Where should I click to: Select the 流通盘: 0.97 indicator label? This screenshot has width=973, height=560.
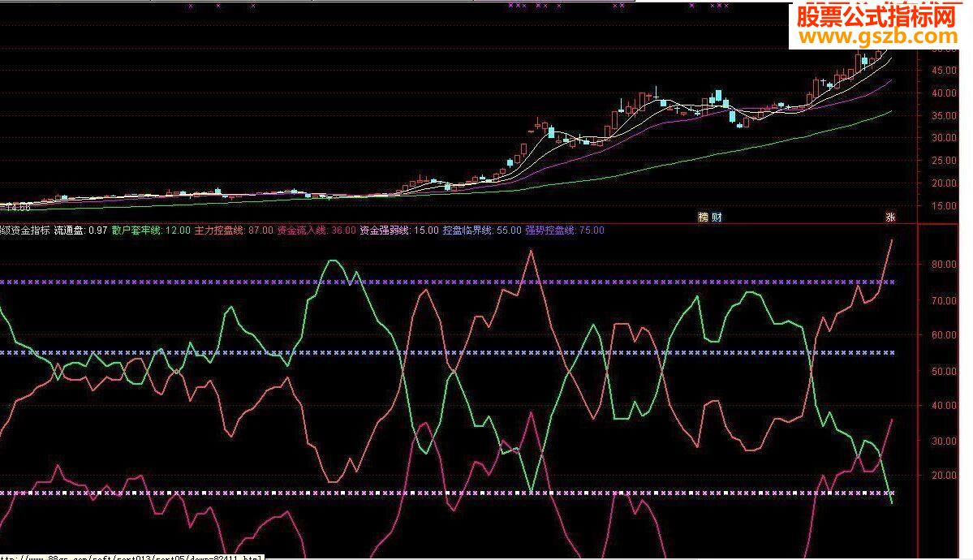pyautogui.click(x=80, y=230)
